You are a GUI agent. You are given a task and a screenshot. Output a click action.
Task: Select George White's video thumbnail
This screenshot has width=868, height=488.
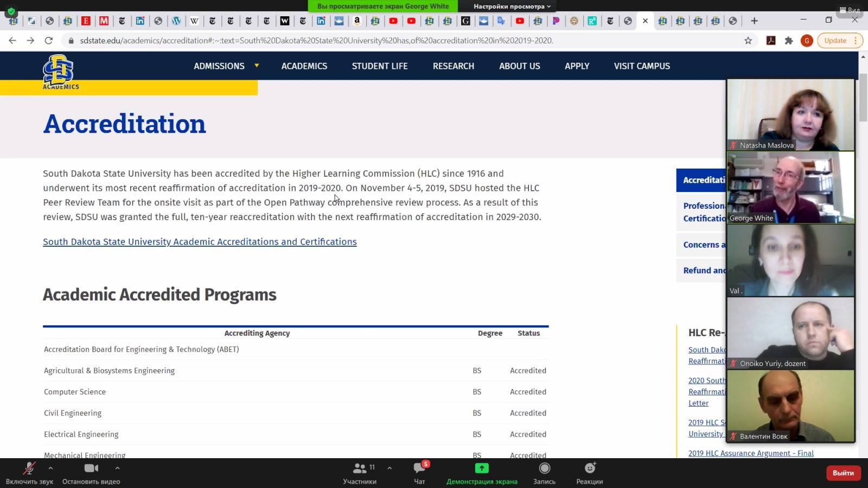click(790, 188)
